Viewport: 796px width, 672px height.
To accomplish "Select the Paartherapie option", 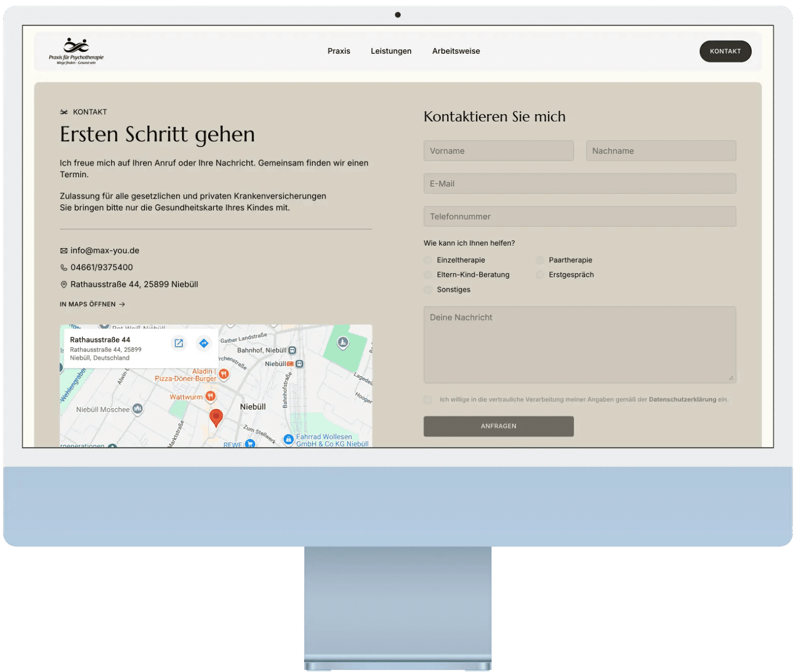I will (539, 260).
